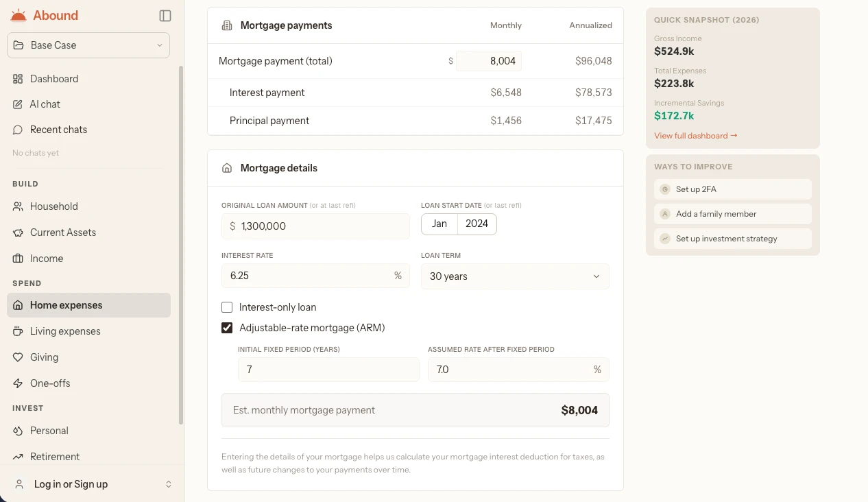Viewport: 868px width, 502px height.
Task: Click the Retirement trend icon
Action: [x=18, y=457]
